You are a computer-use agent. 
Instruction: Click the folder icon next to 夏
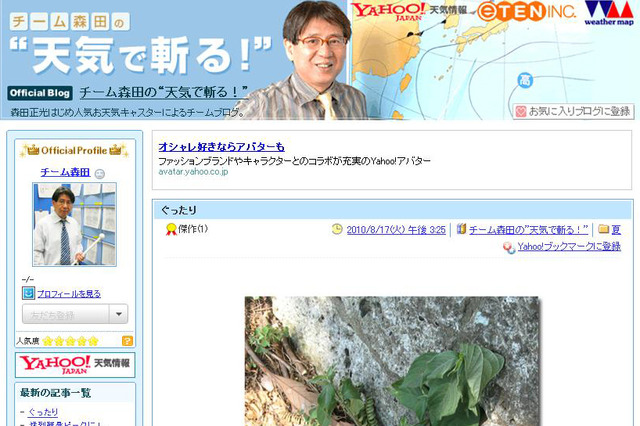click(x=603, y=229)
